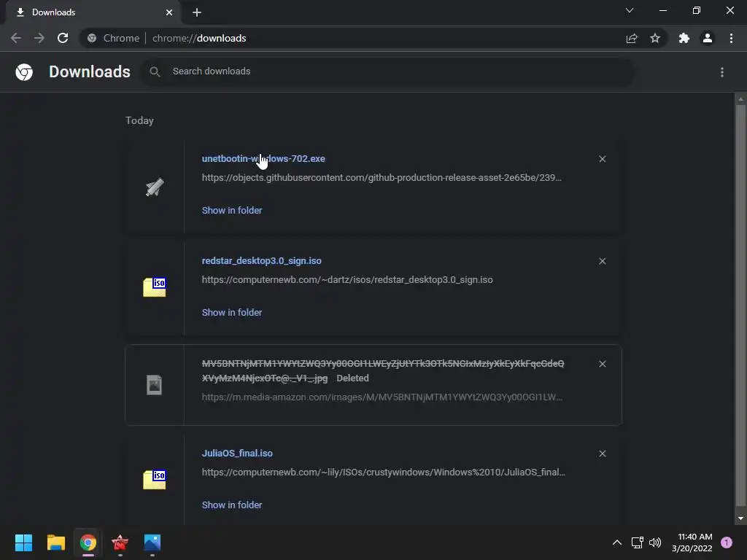Open the Photos app on taskbar
Viewport: 747px width, 560px height.
pyautogui.click(x=152, y=542)
